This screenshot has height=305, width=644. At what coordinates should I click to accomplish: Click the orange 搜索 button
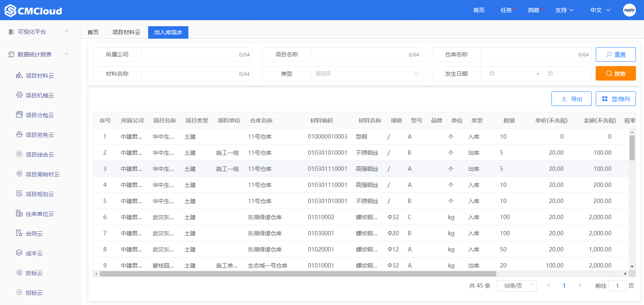pos(616,73)
